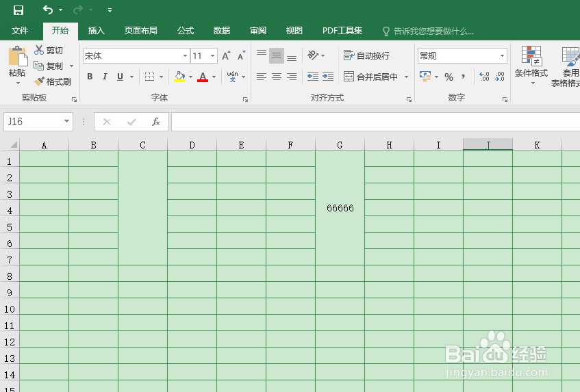Viewport: 580px width, 392px height.
Task: Click the 粘贴 paste icon
Action: 18,56
